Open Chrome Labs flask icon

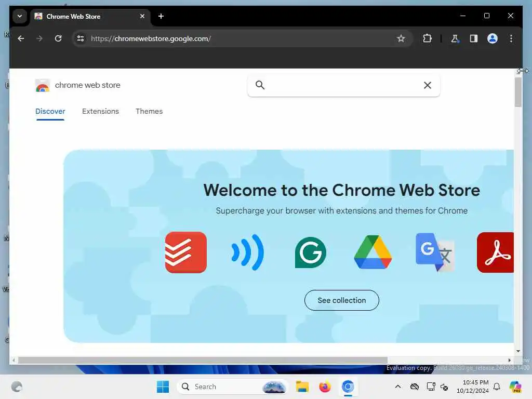455,38
